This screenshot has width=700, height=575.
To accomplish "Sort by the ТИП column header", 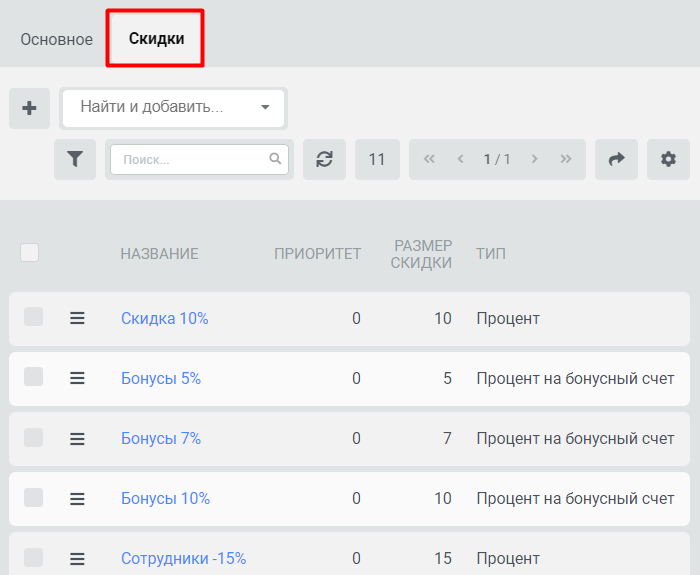I will pyautogui.click(x=491, y=254).
